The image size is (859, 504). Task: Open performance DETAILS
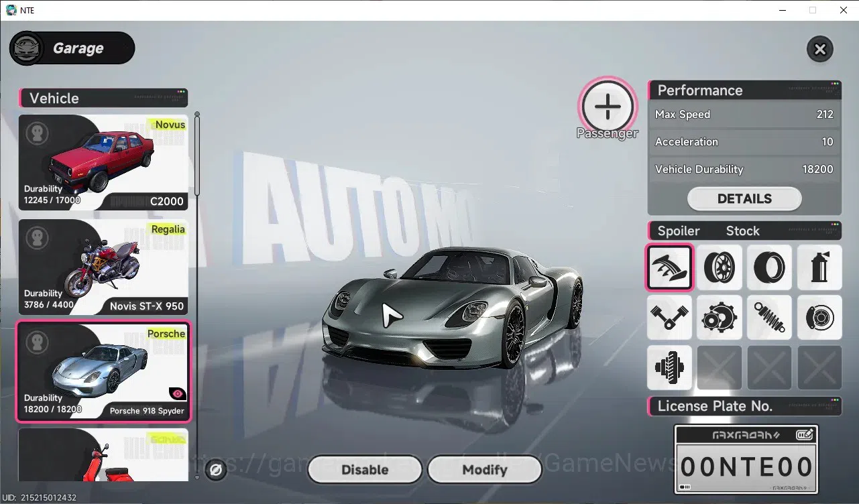(744, 199)
